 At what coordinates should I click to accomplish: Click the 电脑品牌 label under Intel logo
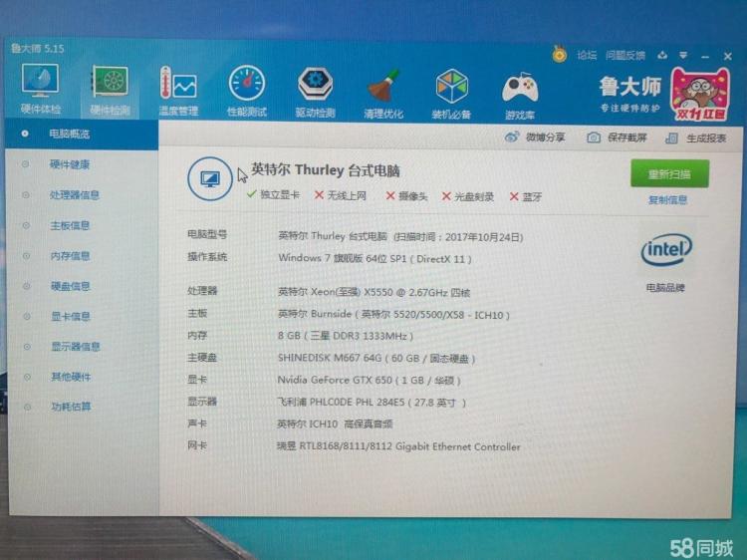point(665,288)
